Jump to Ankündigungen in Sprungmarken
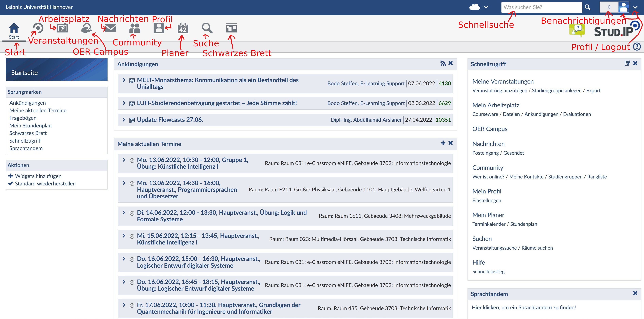 (28, 103)
